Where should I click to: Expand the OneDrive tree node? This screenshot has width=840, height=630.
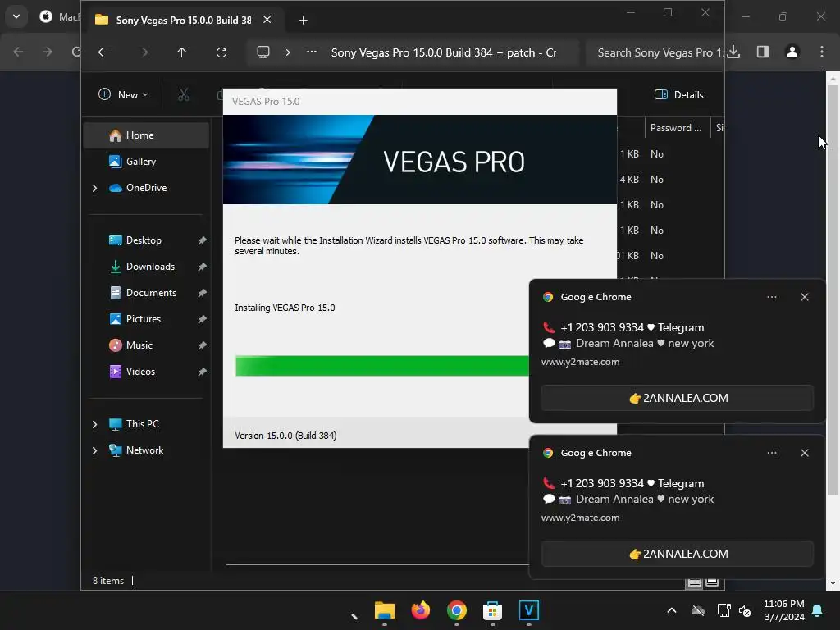[x=95, y=188]
